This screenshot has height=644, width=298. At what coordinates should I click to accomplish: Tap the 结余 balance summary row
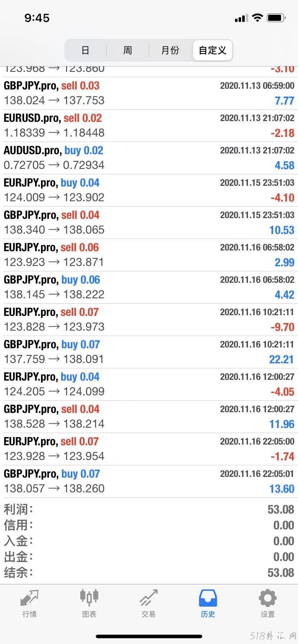pos(149,572)
